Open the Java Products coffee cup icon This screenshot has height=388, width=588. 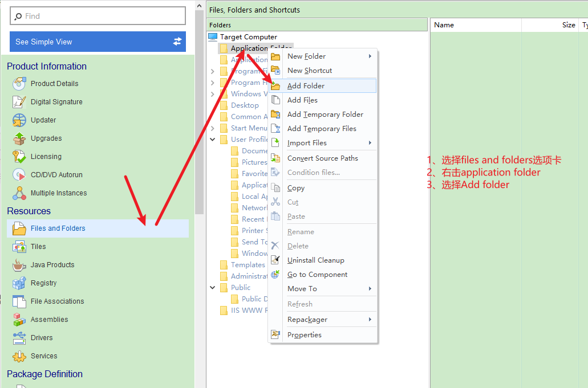pos(19,265)
